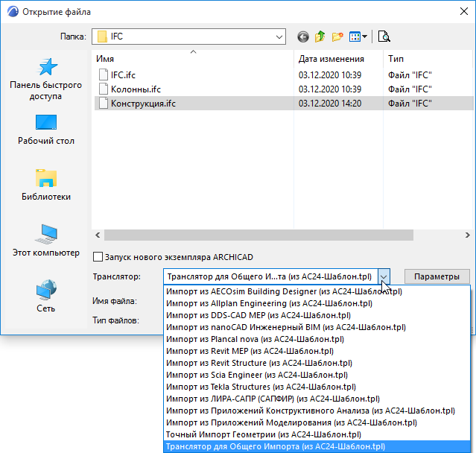
Task: Click the horizontal scrollbar right arrow
Action: click(468, 235)
